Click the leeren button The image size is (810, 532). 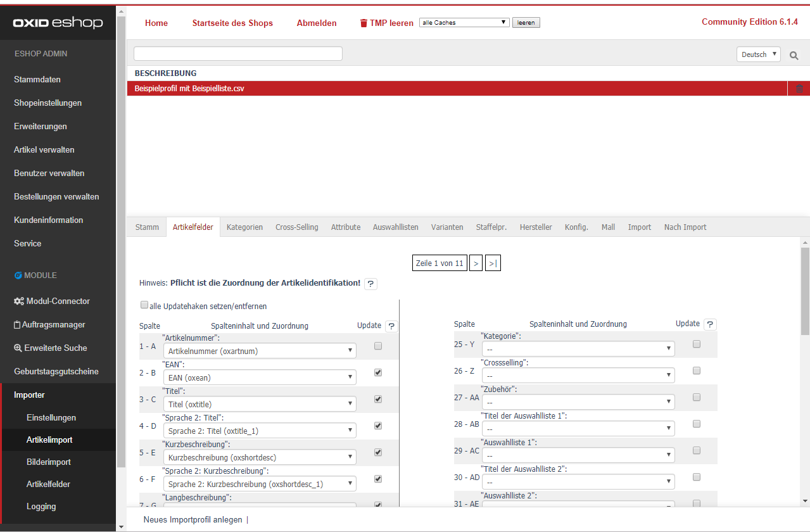pos(526,23)
